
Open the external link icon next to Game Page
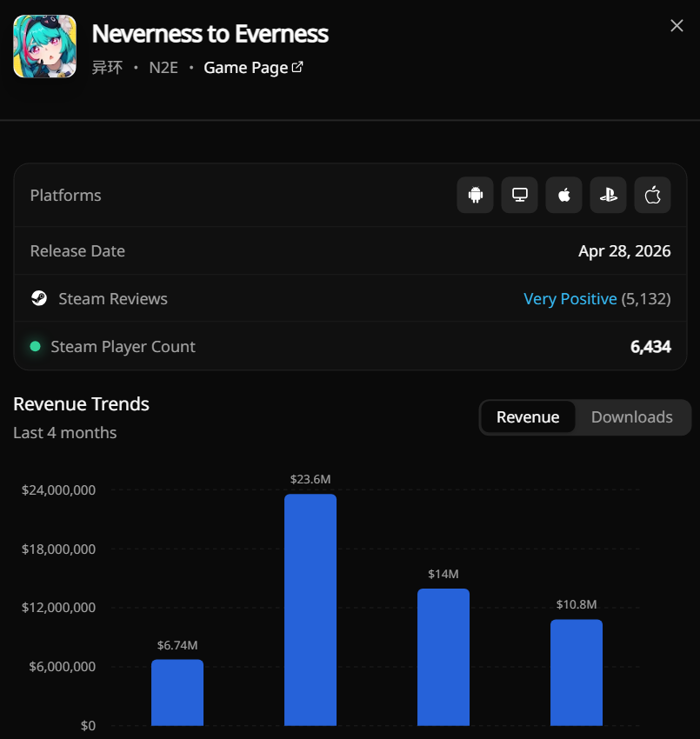[297, 67]
